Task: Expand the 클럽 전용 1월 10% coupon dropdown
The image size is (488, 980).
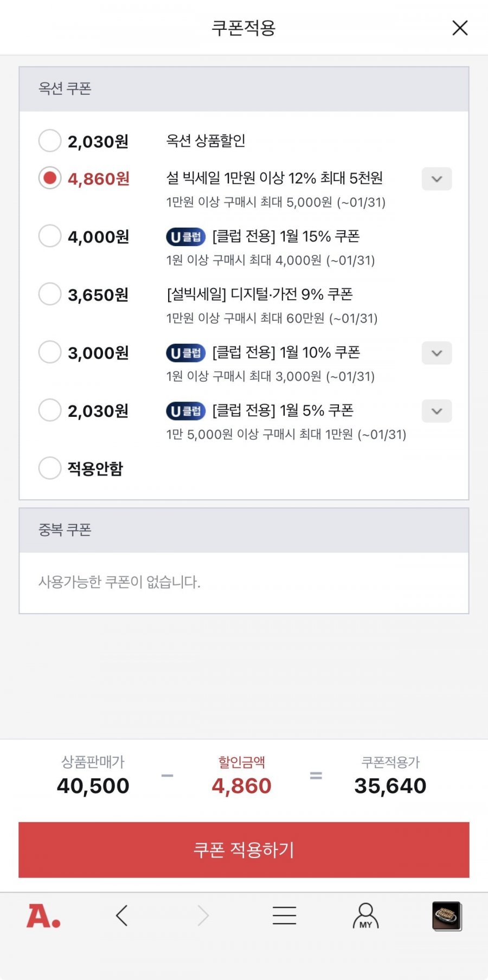Action: click(436, 353)
